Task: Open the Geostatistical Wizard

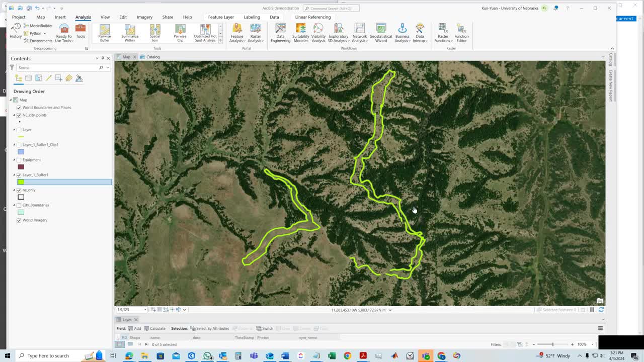Action: pyautogui.click(x=381, y=33)
